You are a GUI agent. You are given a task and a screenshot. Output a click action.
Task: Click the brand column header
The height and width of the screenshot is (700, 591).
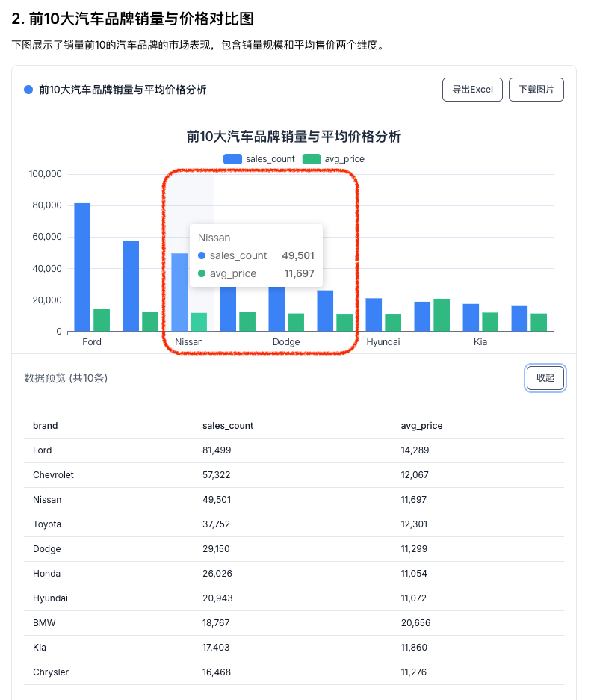tap(45, 425)
